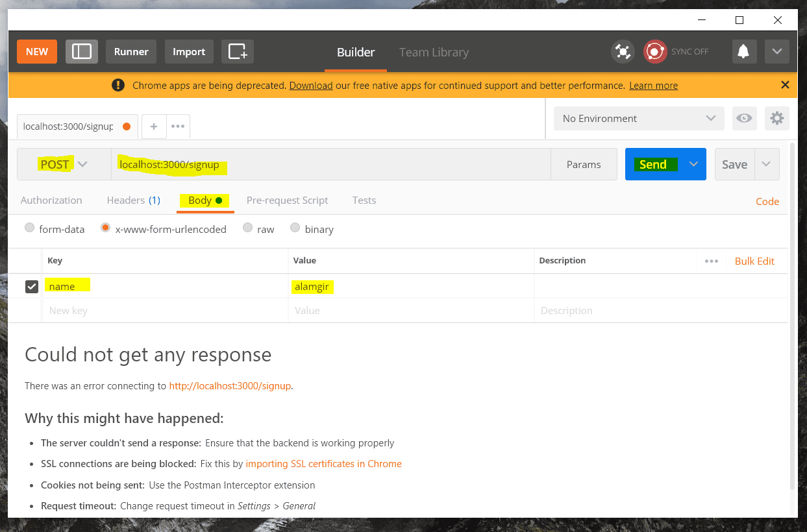Open the No Environment dropdown
Screen dimensions: 807x532
[x=639, y=119]
